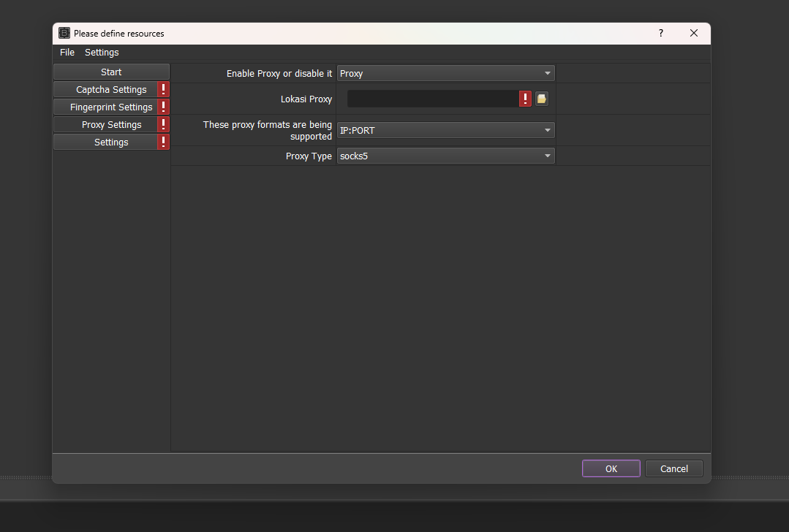This screenshot has width=789, height=532.
Task: Click the warning icon next to Fingerprint Settings
Action: point(163,107)
